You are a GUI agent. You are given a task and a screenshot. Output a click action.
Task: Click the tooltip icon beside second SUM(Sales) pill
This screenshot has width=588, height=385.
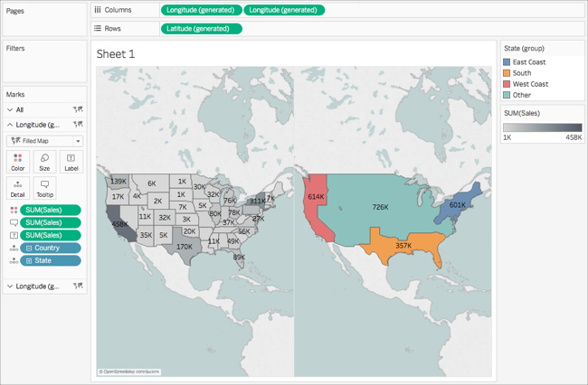tap(14, 223)
